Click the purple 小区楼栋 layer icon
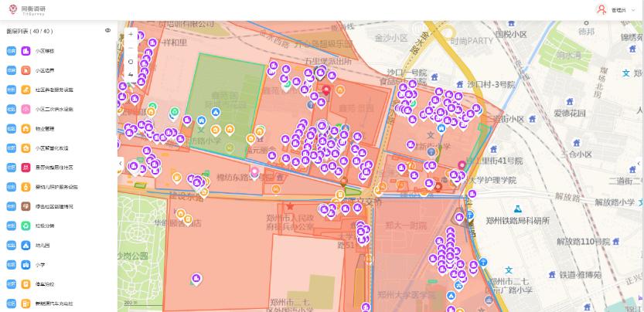 click(x=26, y=51)
